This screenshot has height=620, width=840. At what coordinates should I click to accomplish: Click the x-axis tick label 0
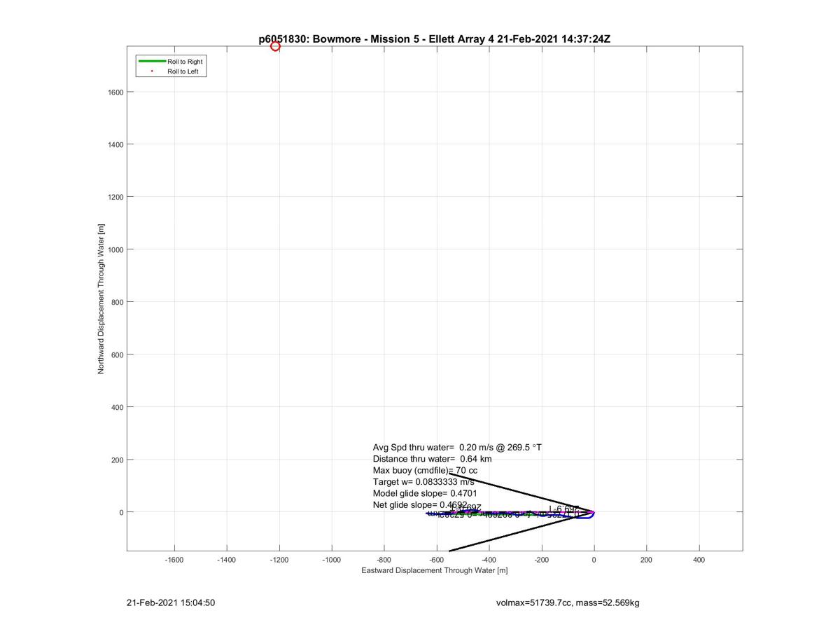click(x=594, y=560)
